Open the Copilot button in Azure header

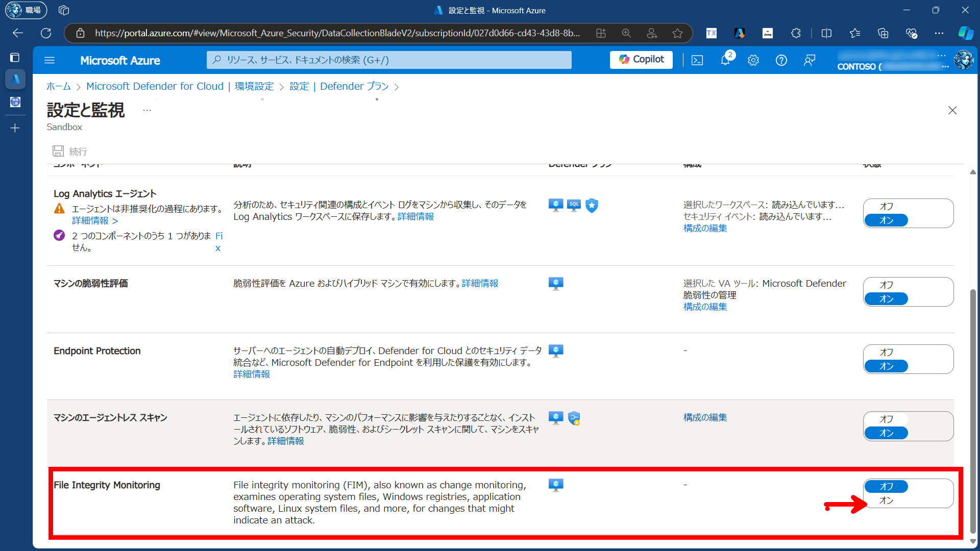tap(641, 60)
